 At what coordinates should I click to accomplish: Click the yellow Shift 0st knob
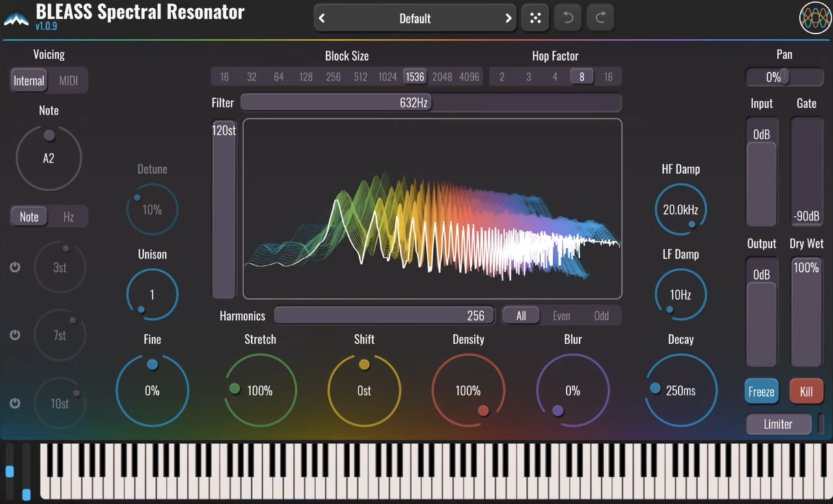pyautogui.click(x=364, y=390)
